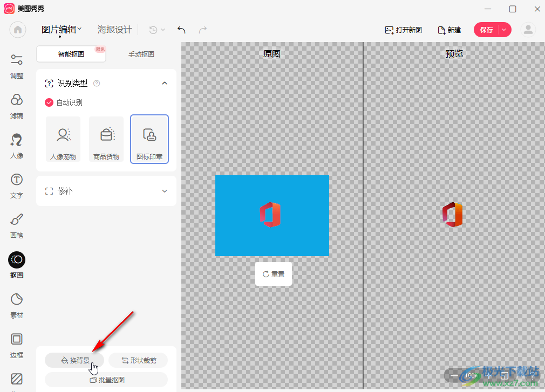
Task: Click 打开新图 to open a new image
Action: tap(403, 30)
